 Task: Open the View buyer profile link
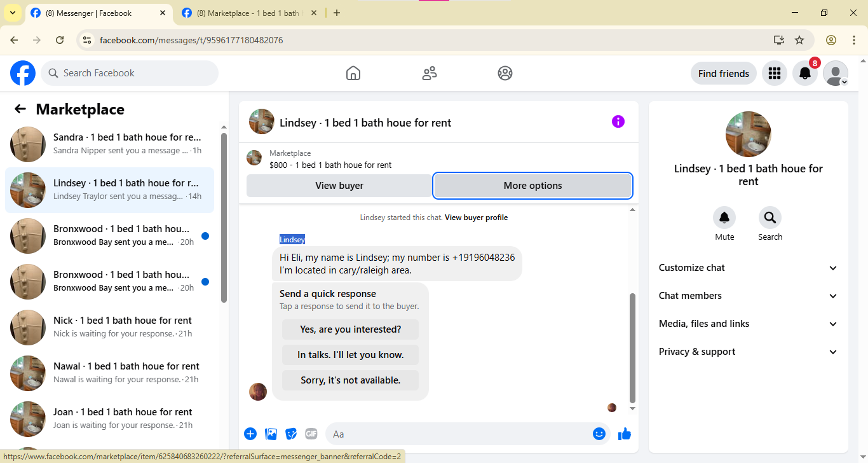tap(476, 218)
